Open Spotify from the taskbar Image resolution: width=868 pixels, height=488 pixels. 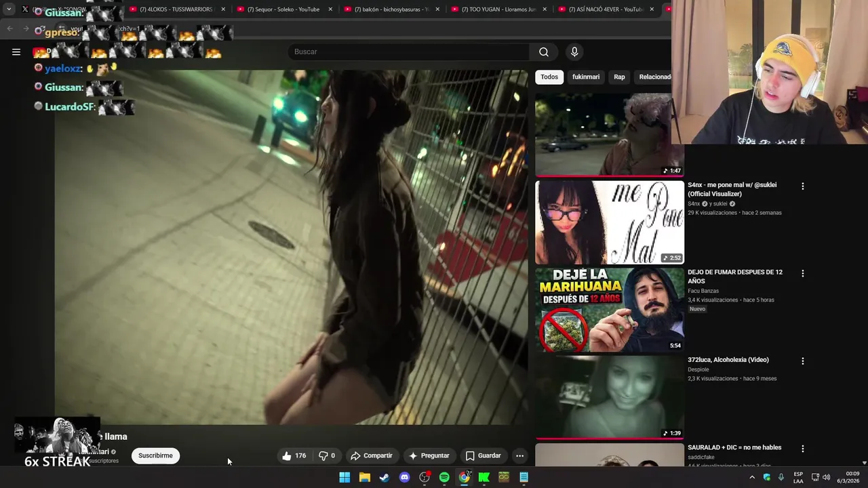(x=444, y=477)
